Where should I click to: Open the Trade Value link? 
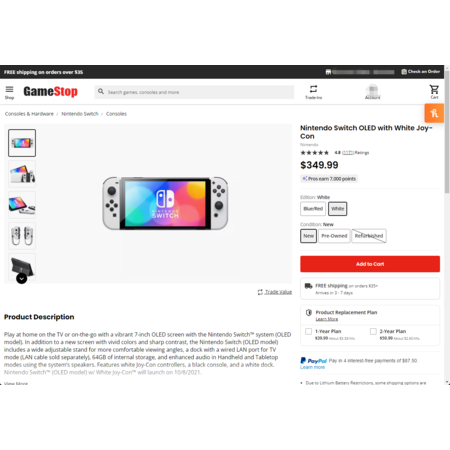[x=275, y=292]
